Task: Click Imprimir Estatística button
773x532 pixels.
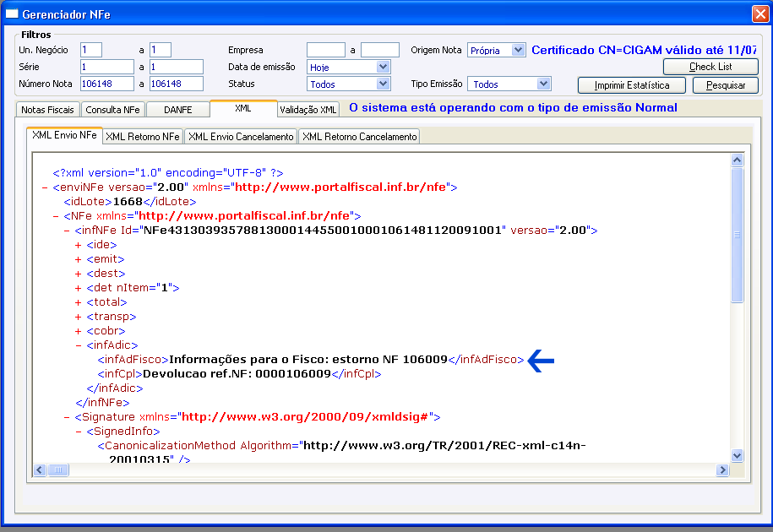Action: pos(632,85)
